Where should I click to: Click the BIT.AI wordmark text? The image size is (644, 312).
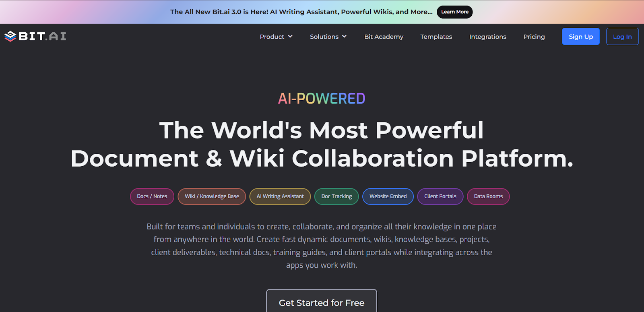(42, 36)
